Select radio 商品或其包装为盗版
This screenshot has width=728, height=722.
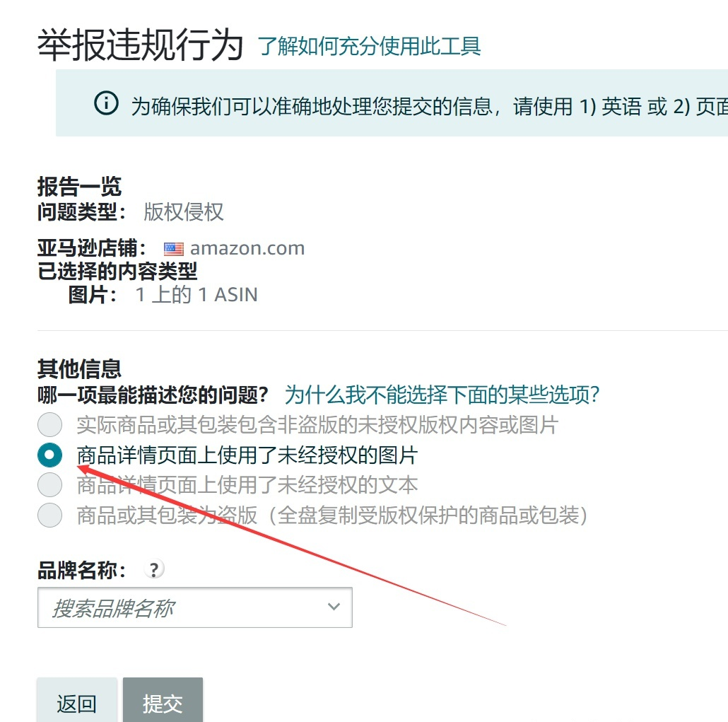click(49, 515)
